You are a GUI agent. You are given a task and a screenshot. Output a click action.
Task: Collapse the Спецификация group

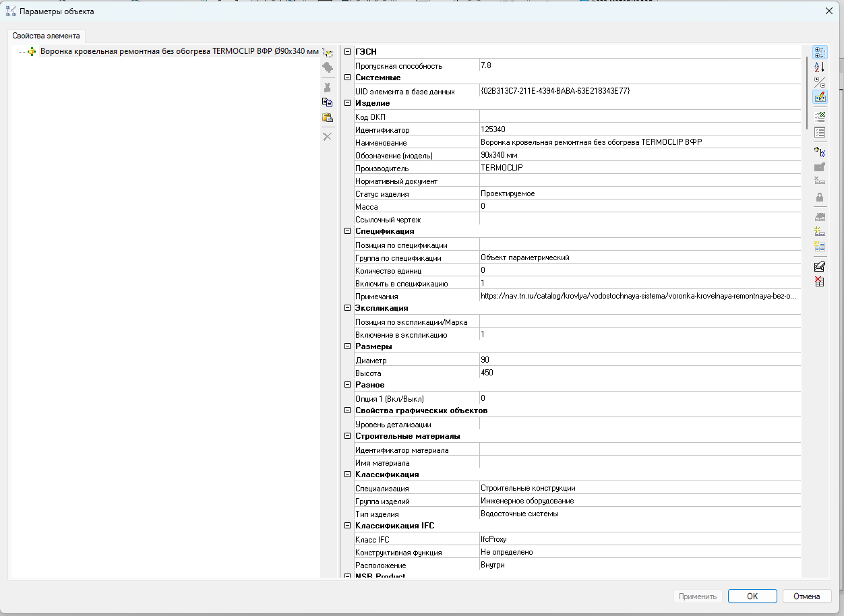coord(348,231)
